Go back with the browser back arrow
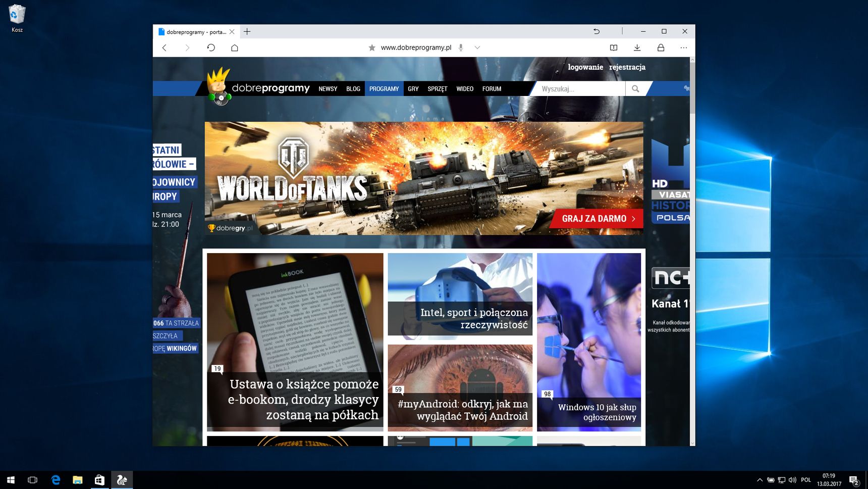The image size is (868, 489). point(164,47)
